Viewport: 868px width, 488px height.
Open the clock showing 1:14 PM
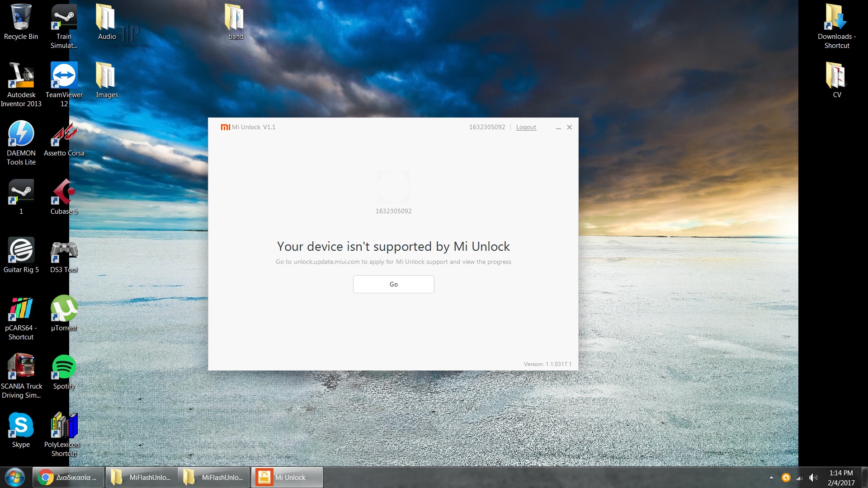pyautogui.click(x=841, y=478)
